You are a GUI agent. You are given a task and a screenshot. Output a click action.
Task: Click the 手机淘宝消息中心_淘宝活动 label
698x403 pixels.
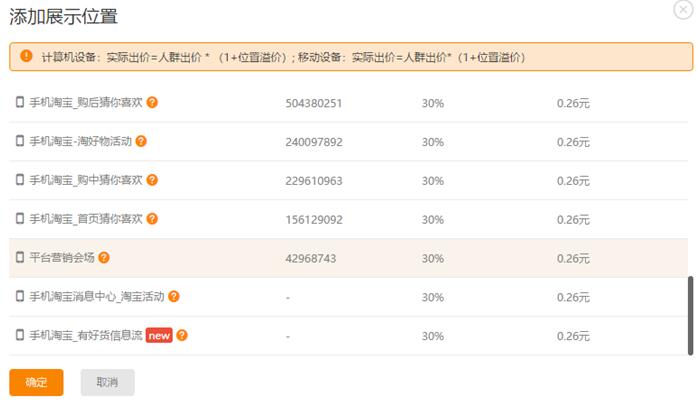point(97,296)
